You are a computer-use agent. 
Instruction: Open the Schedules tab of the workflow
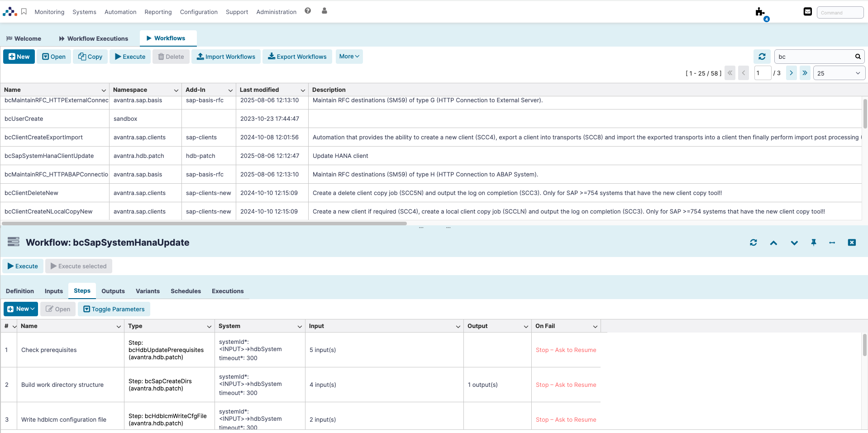click(x=186, y=291)
